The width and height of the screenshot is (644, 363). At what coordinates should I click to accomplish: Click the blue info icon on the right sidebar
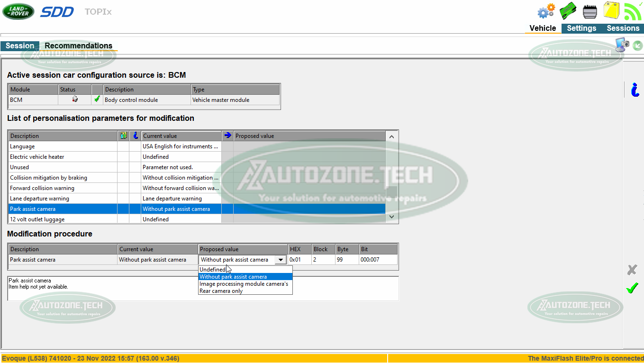coord(635,90)
